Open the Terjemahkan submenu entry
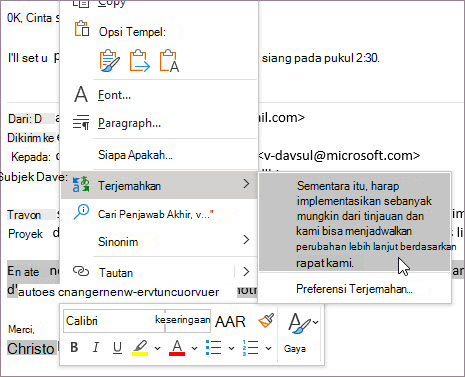Viewport: 465px width, 377px height. tap(159, 185)
